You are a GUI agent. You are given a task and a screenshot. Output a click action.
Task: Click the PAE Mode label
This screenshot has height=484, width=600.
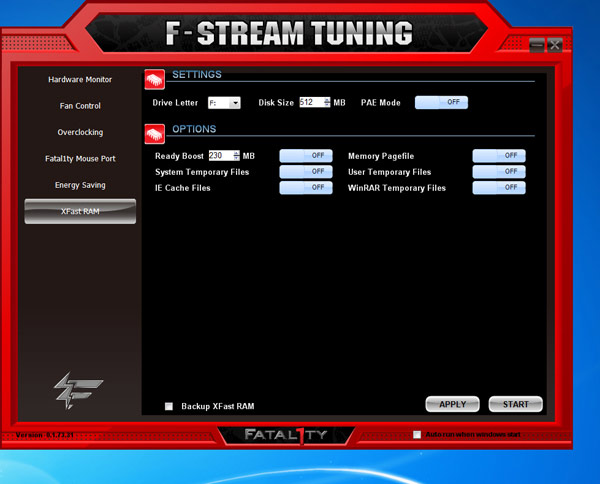pyautogui.click(x=380, y=103)
